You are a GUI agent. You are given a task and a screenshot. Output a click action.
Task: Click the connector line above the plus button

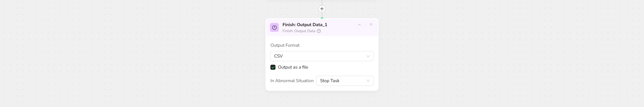pos(322,2)
